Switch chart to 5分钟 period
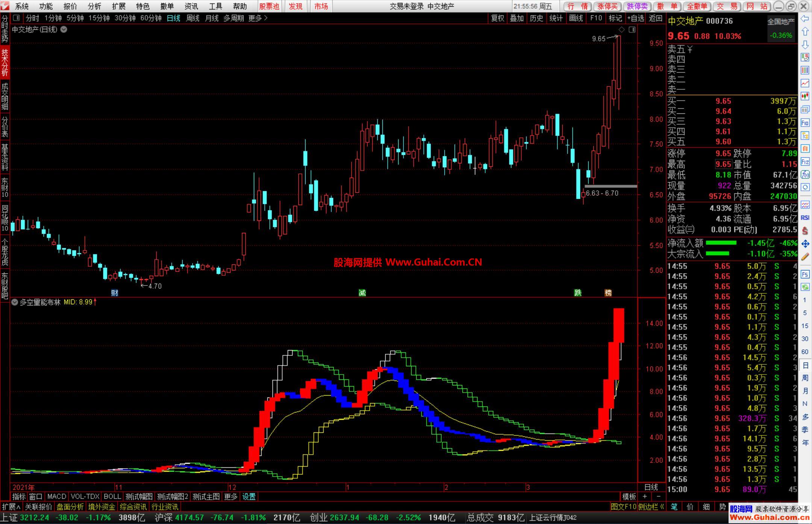The height and width of the screenshot is (524, 812). pyautogui.click(x=75, y=18)
